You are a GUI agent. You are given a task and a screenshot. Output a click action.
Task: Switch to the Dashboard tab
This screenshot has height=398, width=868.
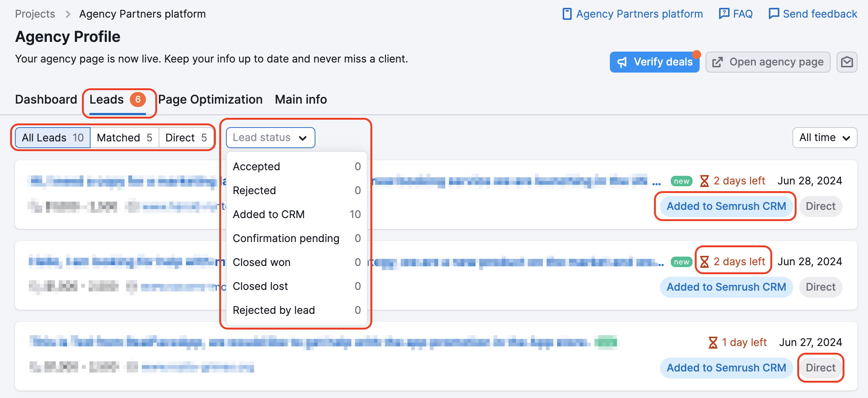(x=46, y=99)
